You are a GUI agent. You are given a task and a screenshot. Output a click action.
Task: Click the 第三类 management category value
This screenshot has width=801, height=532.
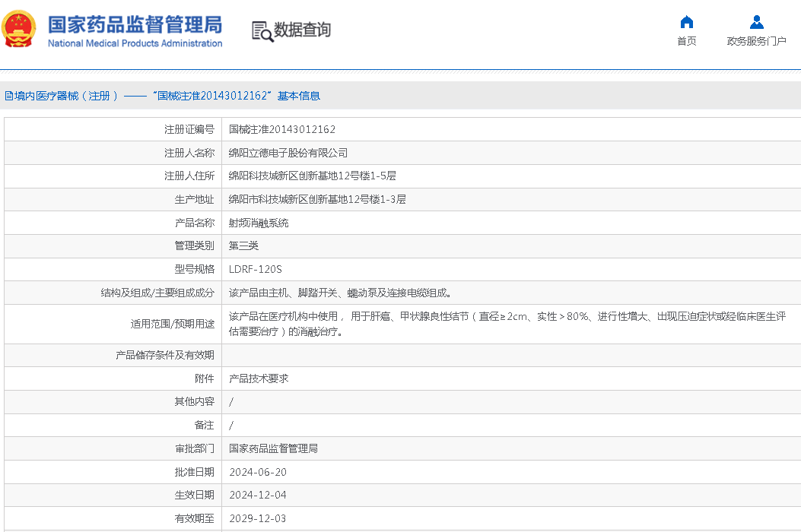(x=243, y=246)
